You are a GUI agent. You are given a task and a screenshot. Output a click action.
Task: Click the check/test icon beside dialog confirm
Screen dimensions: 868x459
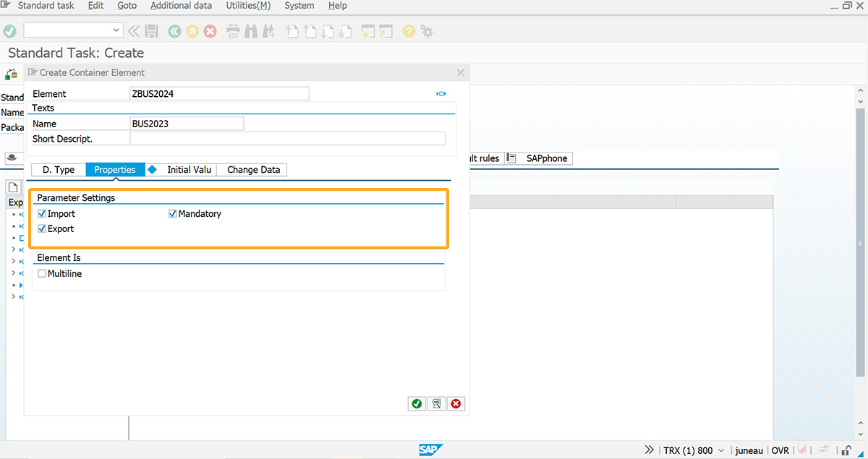point(436,404)
